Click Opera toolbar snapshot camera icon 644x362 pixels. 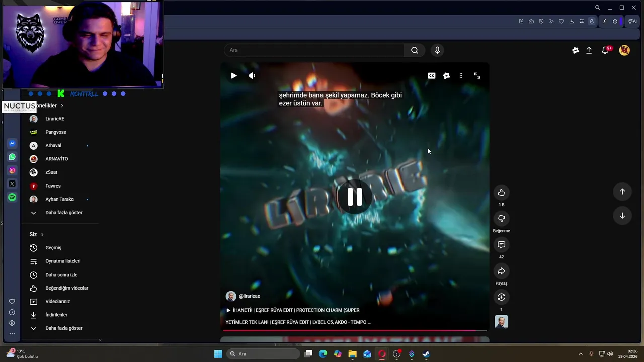click(x=531, y=21)
